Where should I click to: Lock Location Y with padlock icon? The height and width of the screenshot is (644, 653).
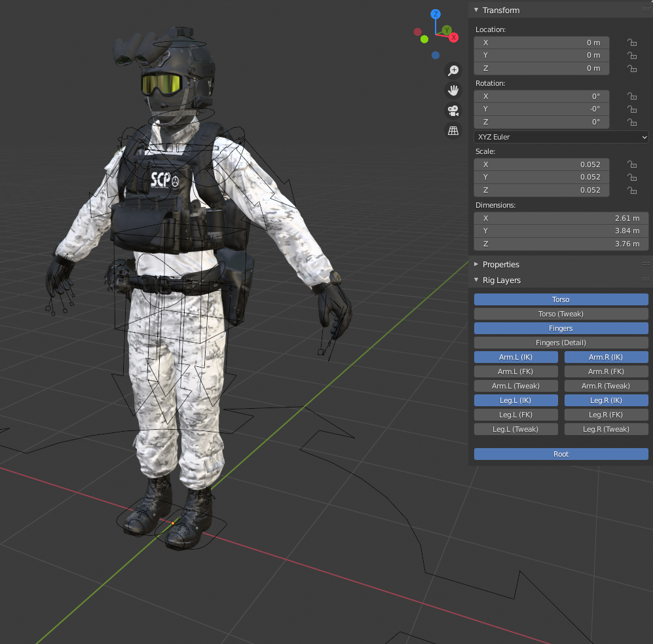pyautogui.click(x=632, y=56)
